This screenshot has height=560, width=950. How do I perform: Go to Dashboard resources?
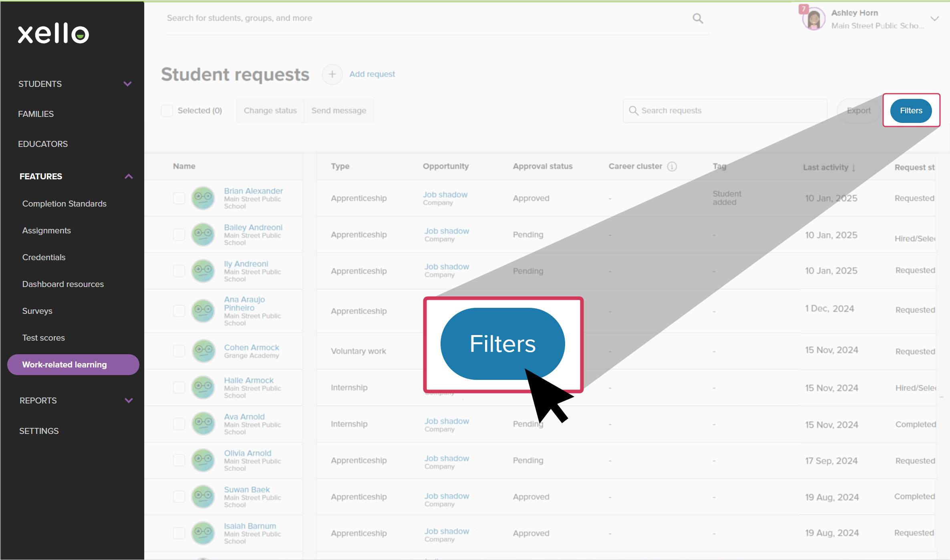(x=63, y=284)
